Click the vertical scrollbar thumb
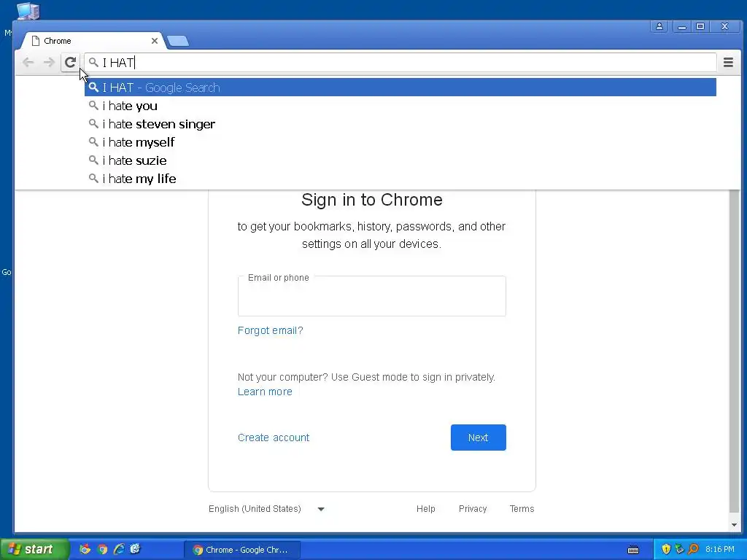This screenshot has height=560, width=747. (734, 351)
